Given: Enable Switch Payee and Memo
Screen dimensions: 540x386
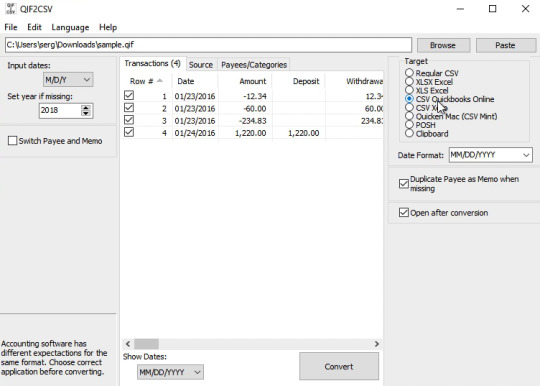Looking at the screenshot, I should (12, 140).
